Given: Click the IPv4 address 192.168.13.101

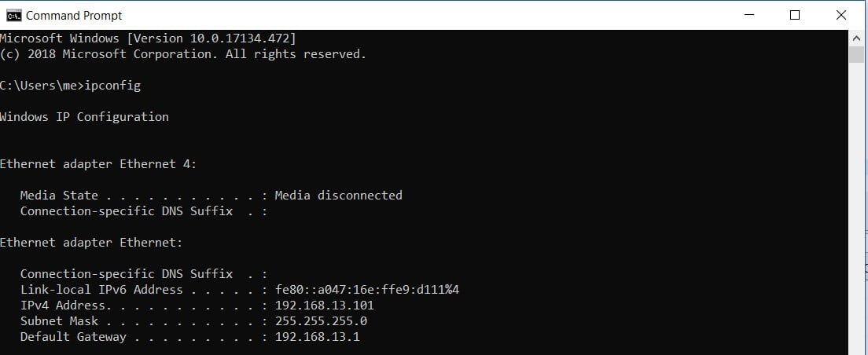Looking at the screenshot, I should tap(324, 305).
